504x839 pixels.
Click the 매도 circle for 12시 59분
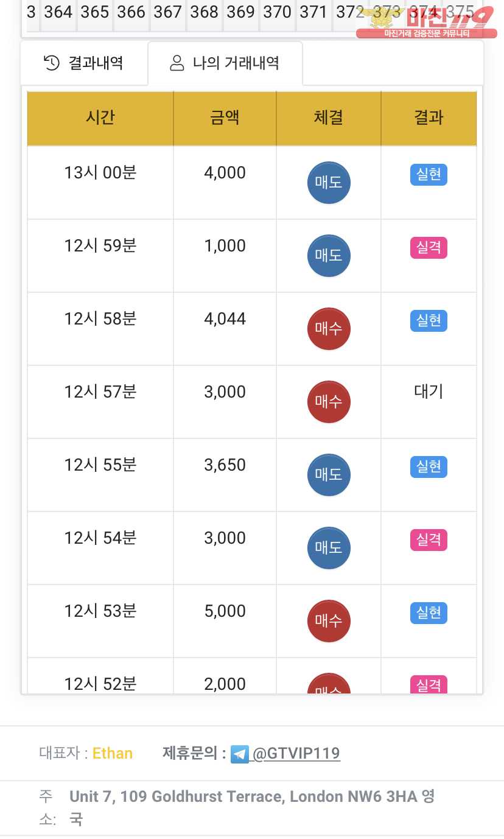[329, 255]
